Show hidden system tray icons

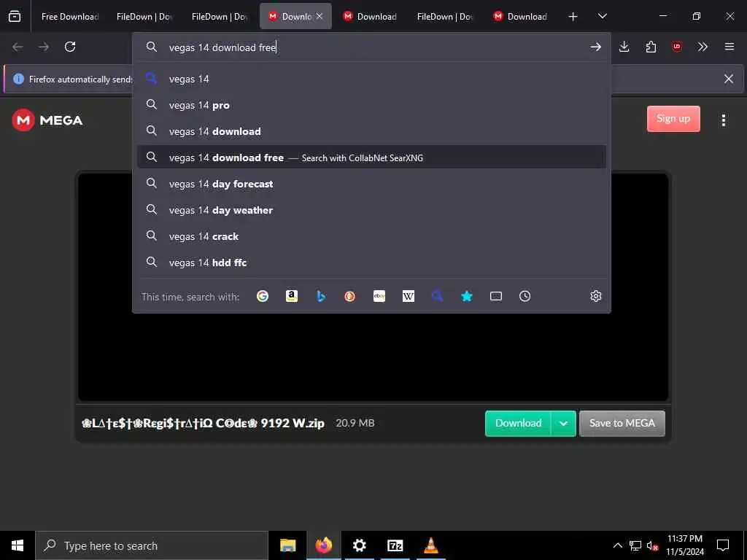pyautogui.click(x=617, y=545)
